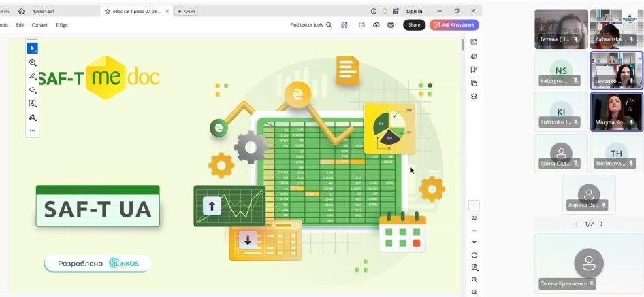Viewport: 644px width, 297px height.
Task: Rotate the page using rotate icon
Action: click(474, 255)
